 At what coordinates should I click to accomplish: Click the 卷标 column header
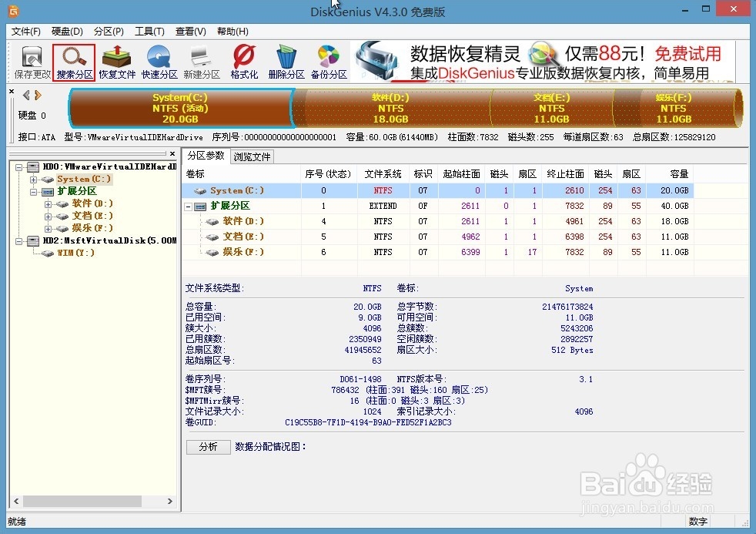[x=242, y=174]
